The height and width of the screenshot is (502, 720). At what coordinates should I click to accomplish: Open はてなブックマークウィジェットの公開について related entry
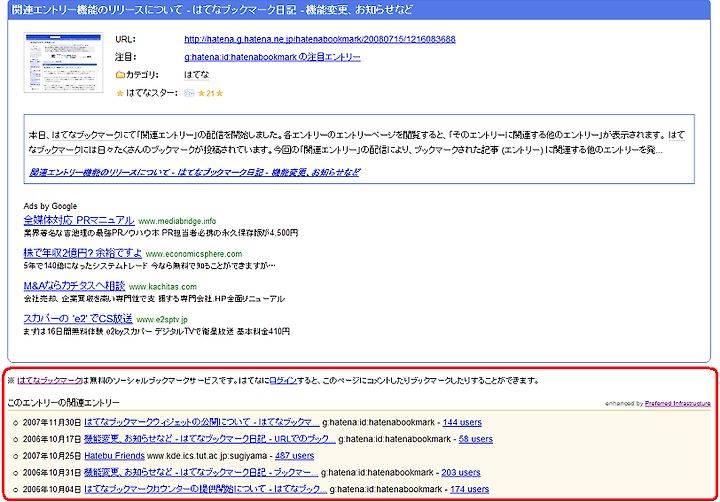coord(202,422)
